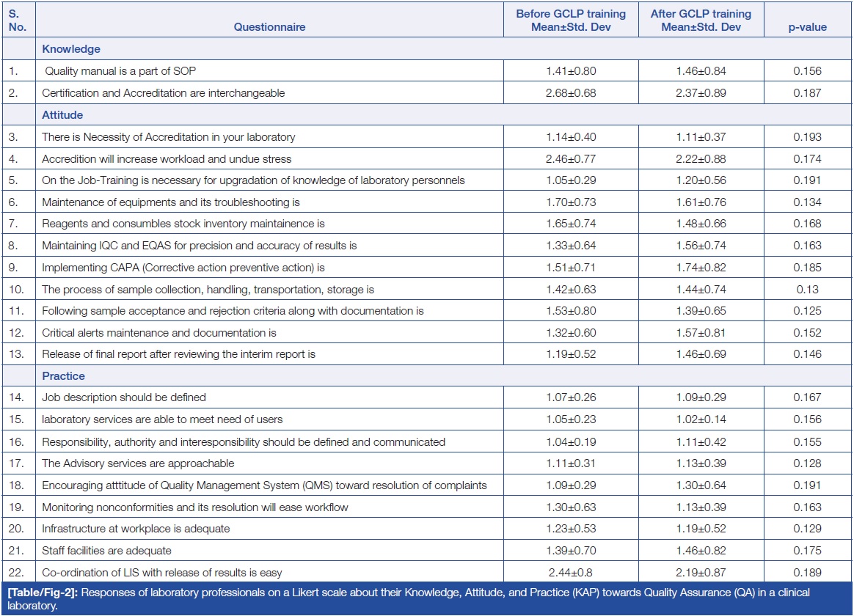Select the Practice section heading
The image size is (854, 616).
tap(63, 376)
